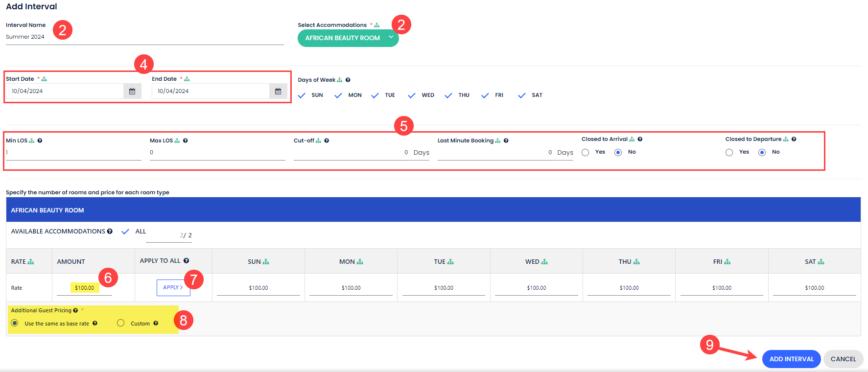868x372 pixels.
Task: Click the Last Minute Booking help icon
Action: [x=506, y=140]
